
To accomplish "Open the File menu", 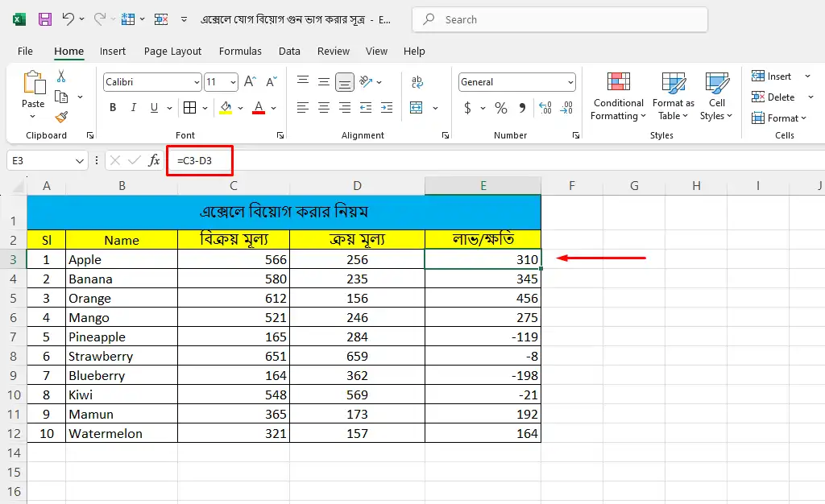I will 25,51.
